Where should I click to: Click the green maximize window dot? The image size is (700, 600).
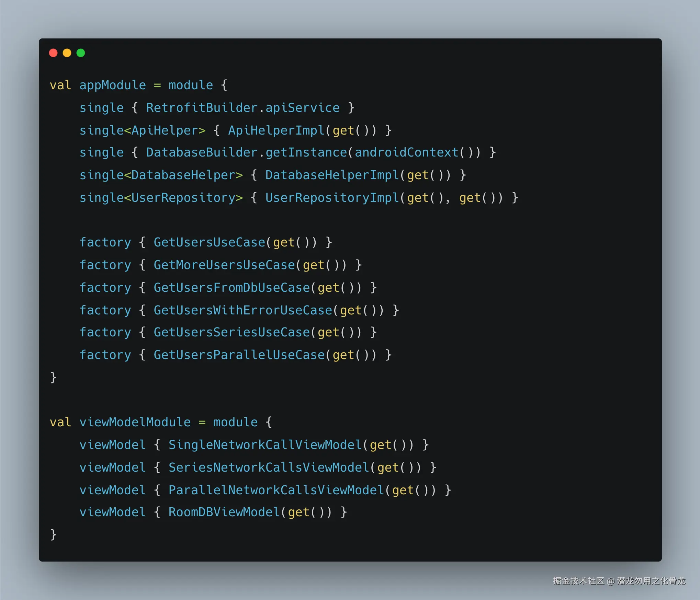81,53
